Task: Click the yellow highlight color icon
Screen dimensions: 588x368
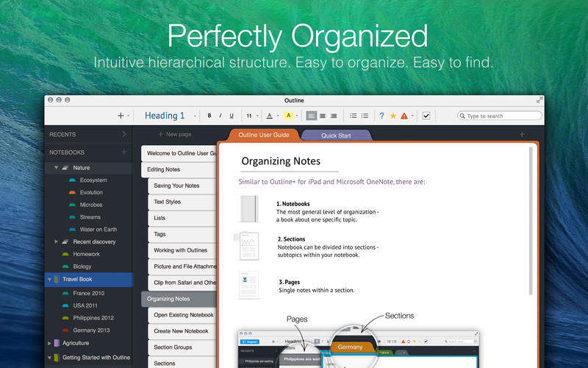Action: point(288,116)
